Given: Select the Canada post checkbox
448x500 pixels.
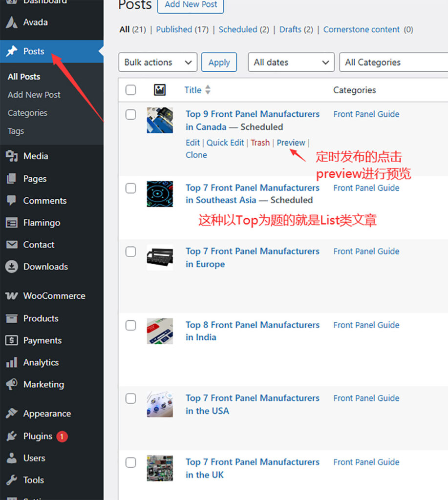Looking at the screenshot, I should (x=130, y=115).
